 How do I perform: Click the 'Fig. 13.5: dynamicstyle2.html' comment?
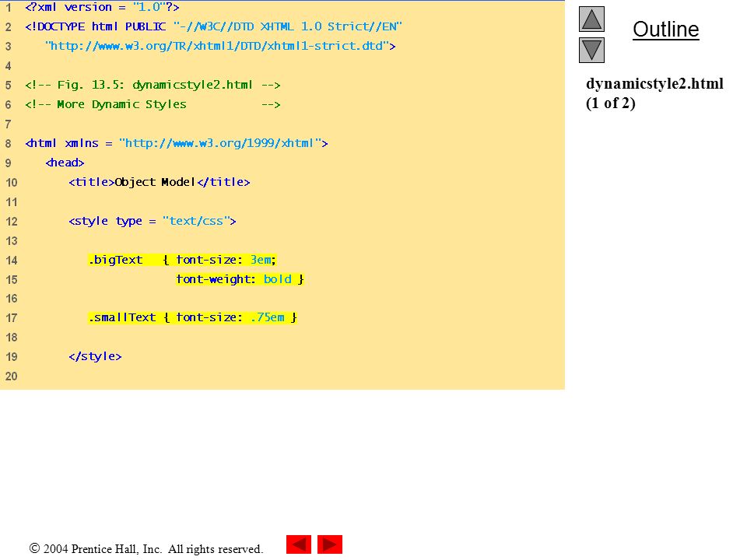tap(153, 86)
